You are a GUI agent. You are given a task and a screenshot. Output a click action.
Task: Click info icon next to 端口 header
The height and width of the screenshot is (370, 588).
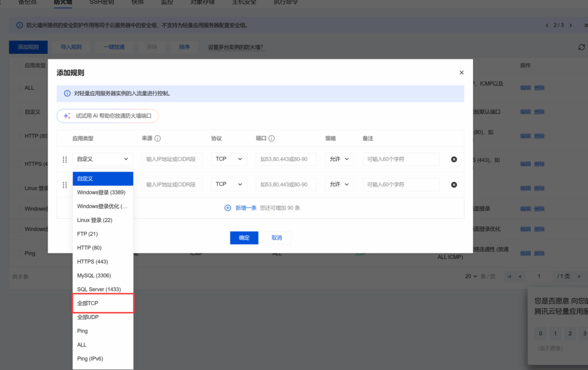(272, 138)
